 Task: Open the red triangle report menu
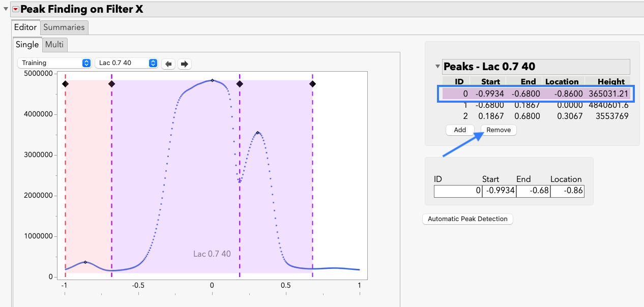click(15, 9)
